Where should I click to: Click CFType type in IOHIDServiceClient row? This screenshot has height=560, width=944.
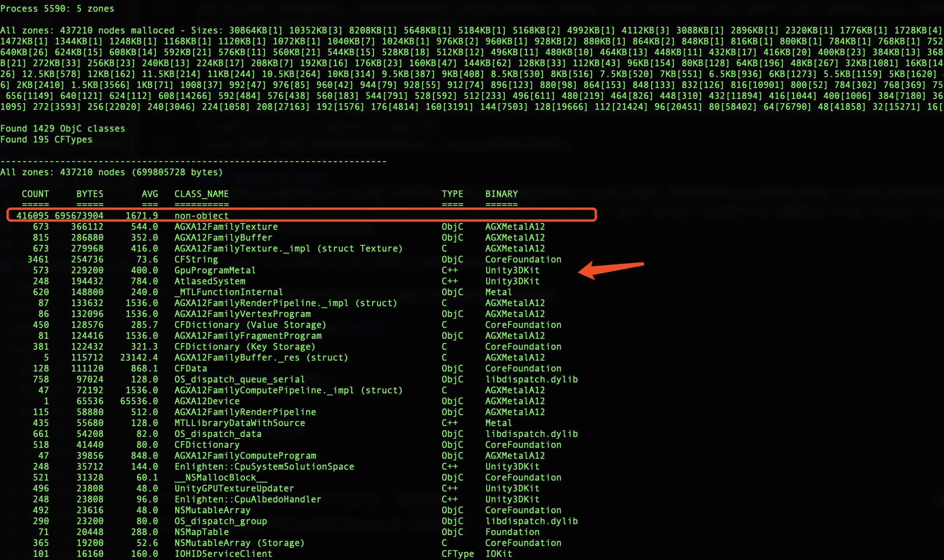(458, 554)
